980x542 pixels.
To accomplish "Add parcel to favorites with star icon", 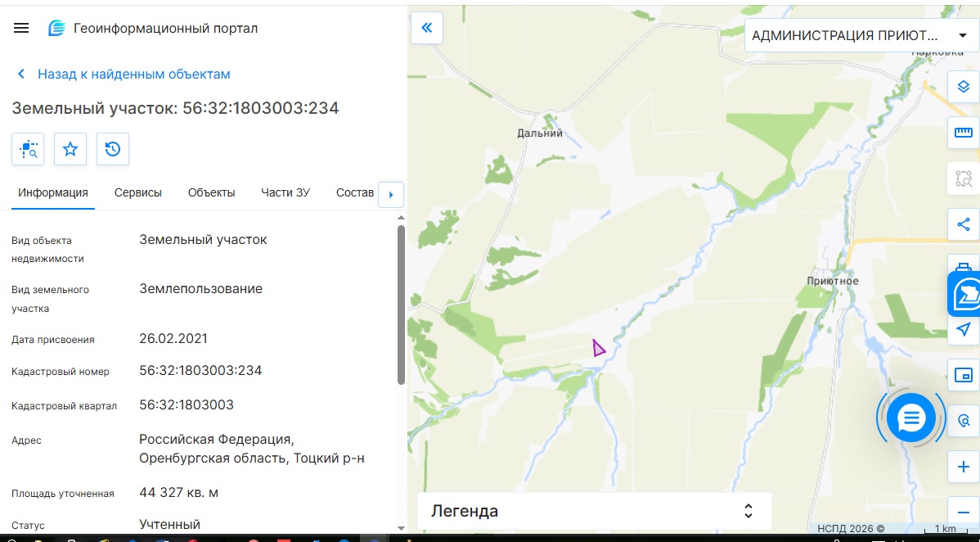I will pyautogui.click(x=70, y=149).
